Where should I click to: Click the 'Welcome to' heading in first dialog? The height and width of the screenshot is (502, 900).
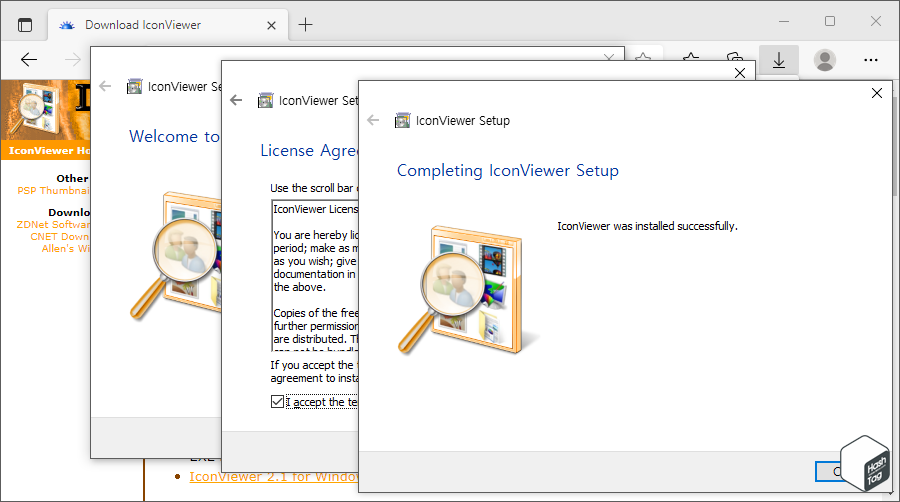174,137
